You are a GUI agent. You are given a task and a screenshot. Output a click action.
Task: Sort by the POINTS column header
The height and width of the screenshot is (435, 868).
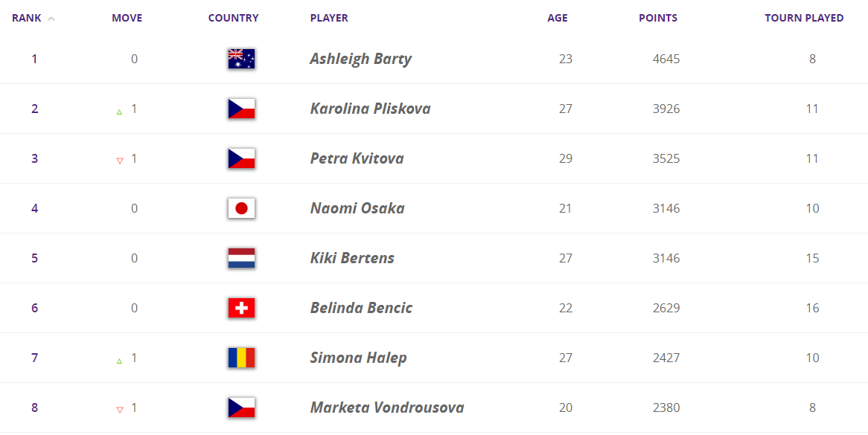[658, 18]
